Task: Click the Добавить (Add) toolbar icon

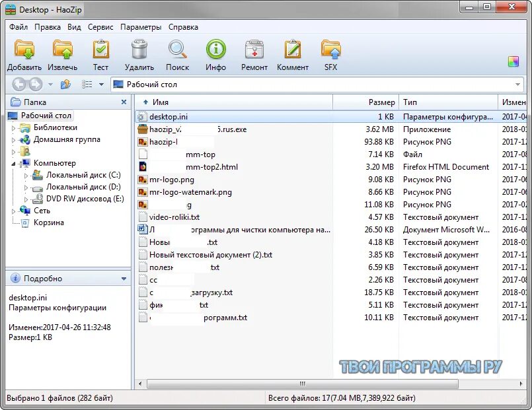Action: (24, 50)
